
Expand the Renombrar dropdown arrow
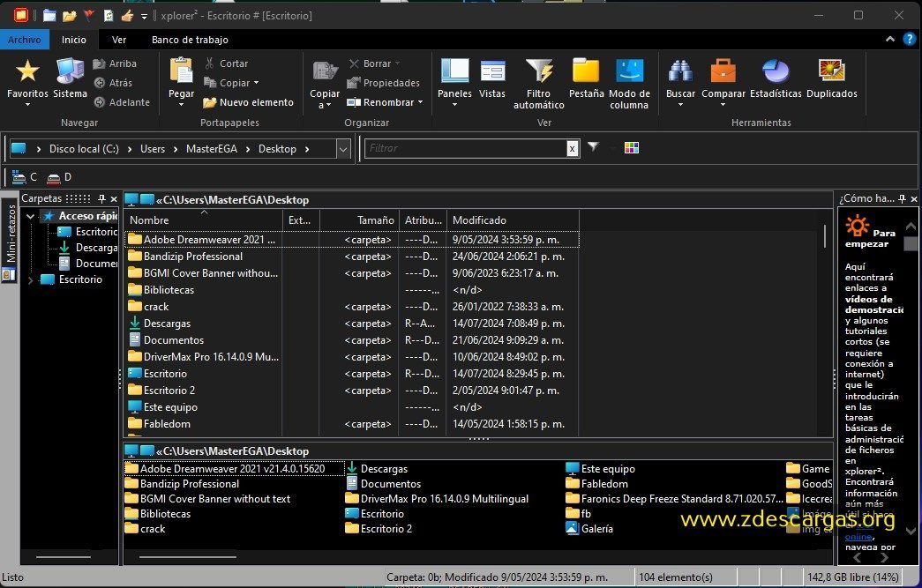tap(421, 102)
